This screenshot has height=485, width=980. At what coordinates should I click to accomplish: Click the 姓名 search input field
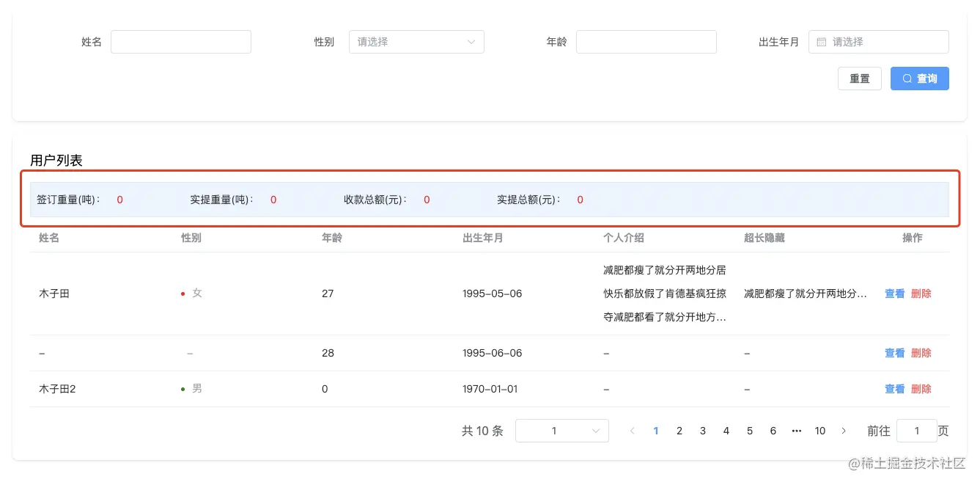(181, 42)
